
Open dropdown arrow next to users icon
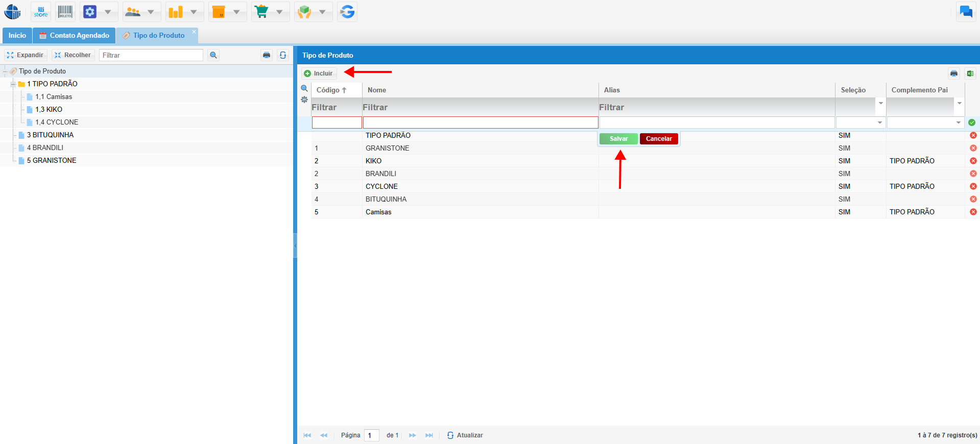coord(151,12)
